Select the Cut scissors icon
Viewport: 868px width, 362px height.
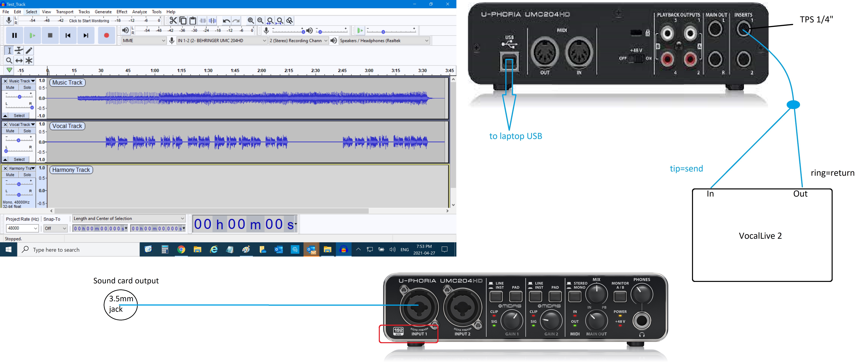click(173, 21)
